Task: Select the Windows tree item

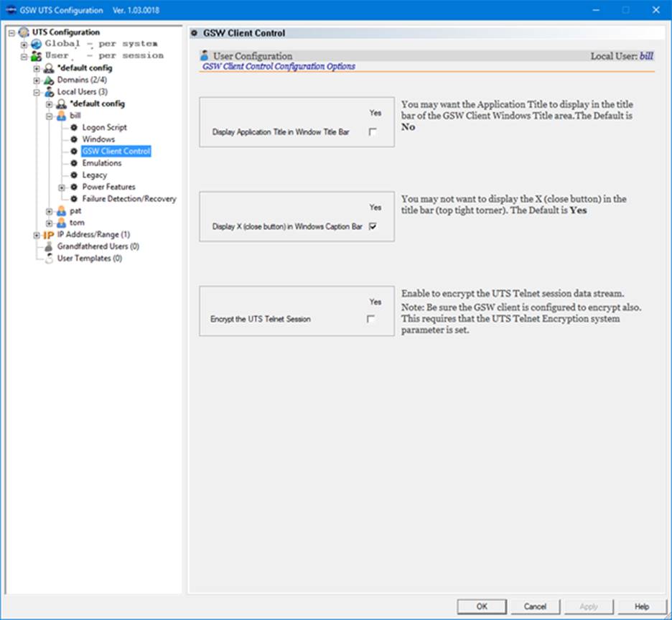Action: click(98, 139)
